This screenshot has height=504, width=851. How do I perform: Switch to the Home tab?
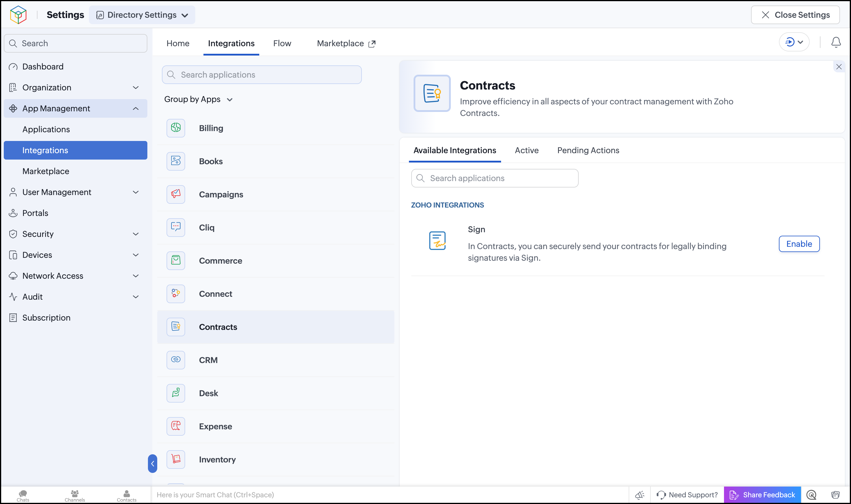pos(178,43)
